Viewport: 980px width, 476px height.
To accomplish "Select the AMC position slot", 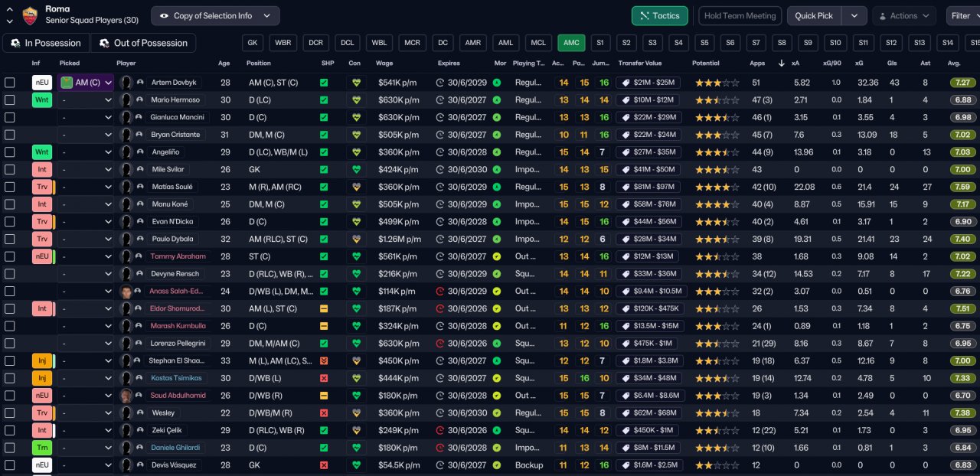I will point(571,43).
